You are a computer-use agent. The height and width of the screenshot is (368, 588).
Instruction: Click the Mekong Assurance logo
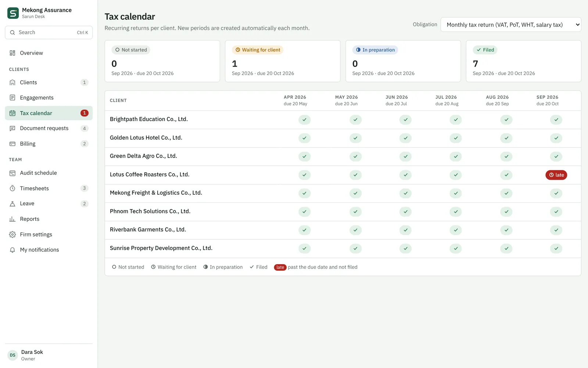click(x=13, y=13)
